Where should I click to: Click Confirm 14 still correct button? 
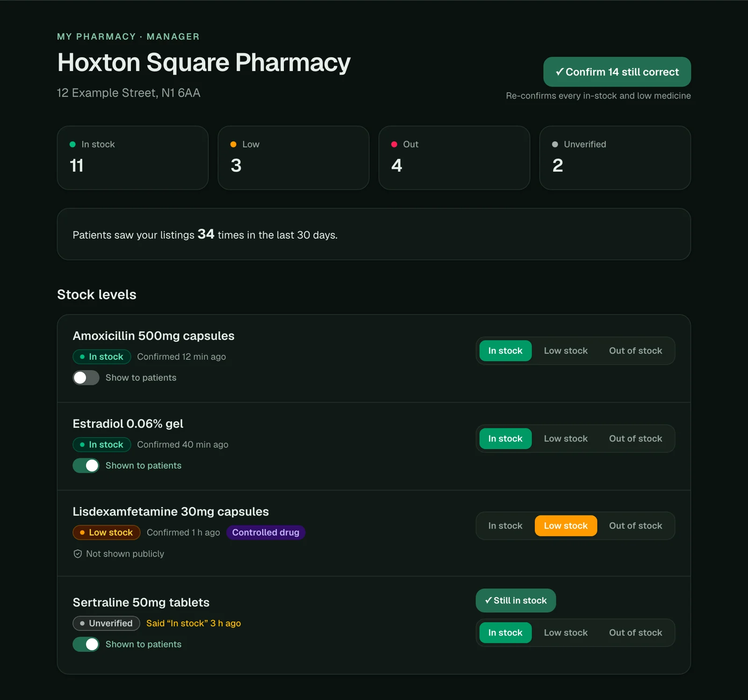click(617, 72)
